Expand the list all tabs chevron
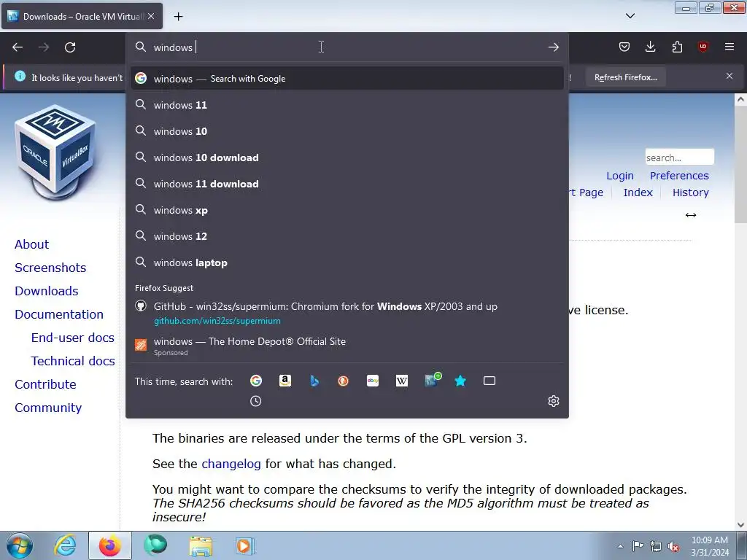 pos(630,16)
